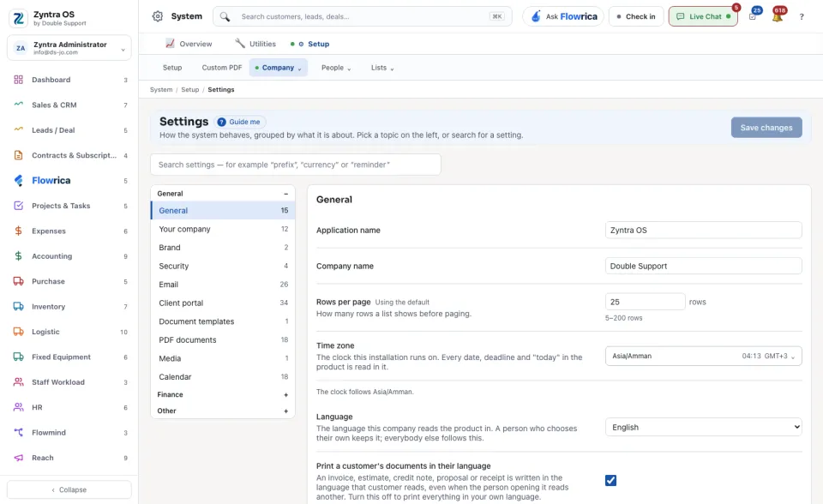The image size is (823, 504).
Task: Click the Flowmind branch icon
Action: [18, 433]
